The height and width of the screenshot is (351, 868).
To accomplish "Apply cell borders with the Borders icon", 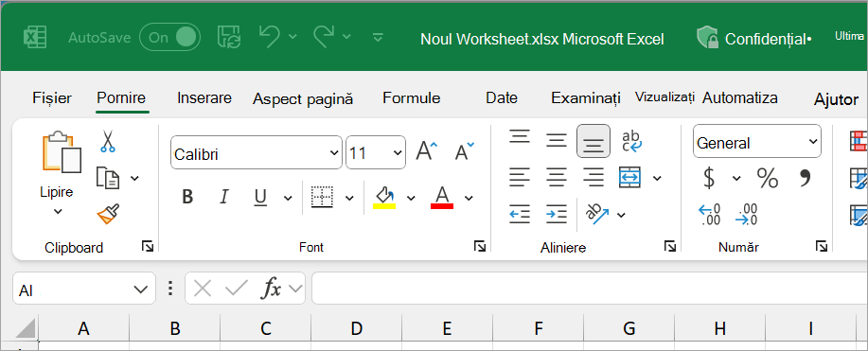I will (322, 197).
